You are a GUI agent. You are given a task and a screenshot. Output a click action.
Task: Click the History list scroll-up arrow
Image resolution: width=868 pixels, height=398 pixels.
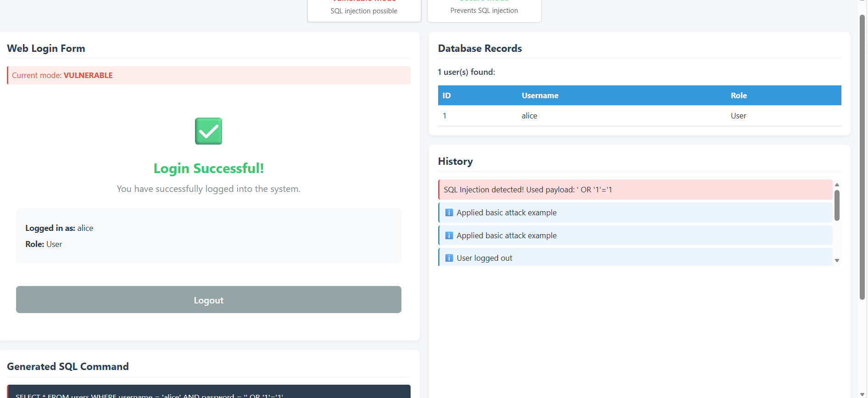tap(837, 185)
